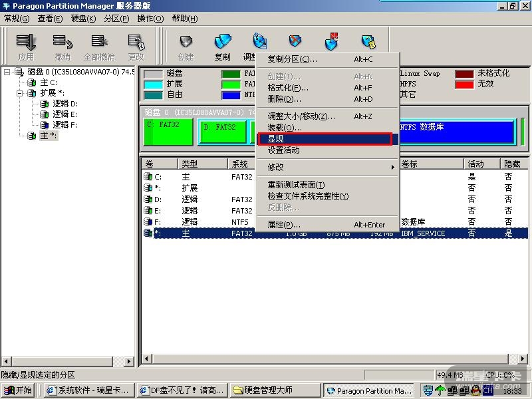Open the 分区(P) menu in the menu bar

(116, 19)
